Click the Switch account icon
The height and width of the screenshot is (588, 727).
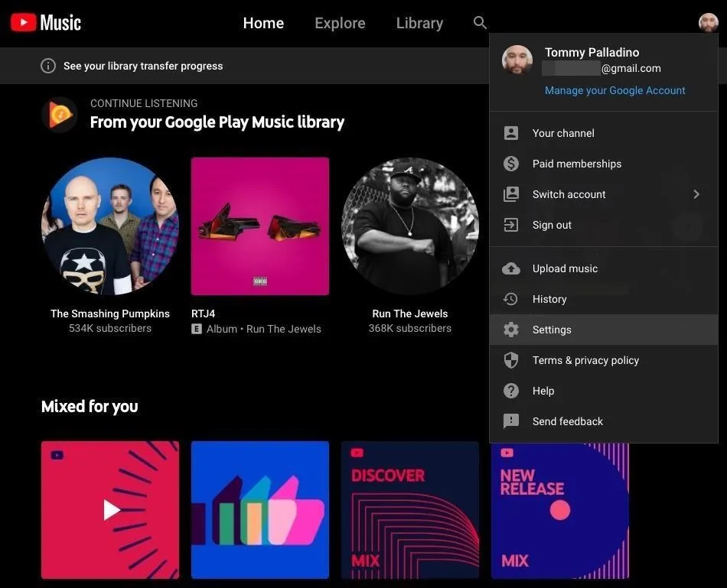[x=511, y=194]
